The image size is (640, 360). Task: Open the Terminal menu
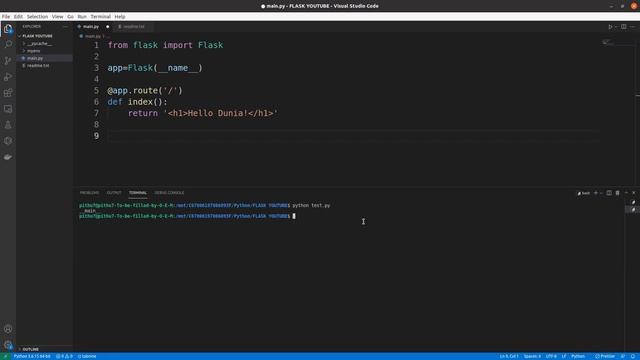pos(100,17)
